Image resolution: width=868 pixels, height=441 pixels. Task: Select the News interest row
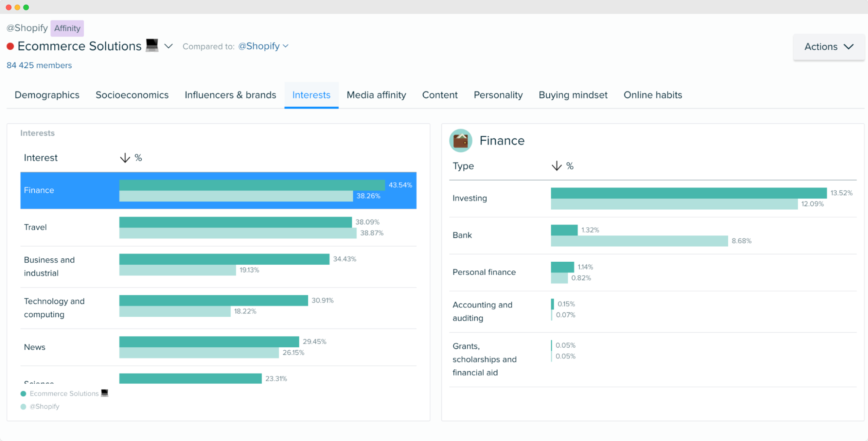[x=218, y=347]
